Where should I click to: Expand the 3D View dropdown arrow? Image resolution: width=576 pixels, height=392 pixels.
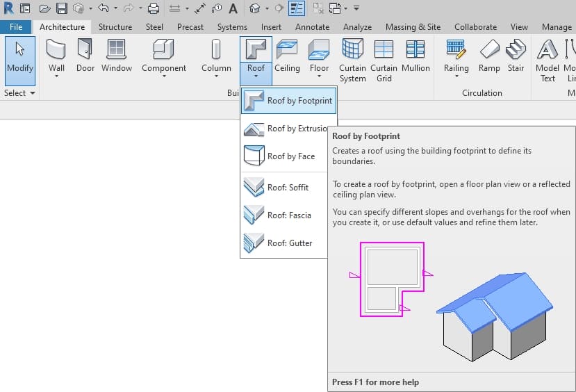pyautogui.click(x=267, y=8)
